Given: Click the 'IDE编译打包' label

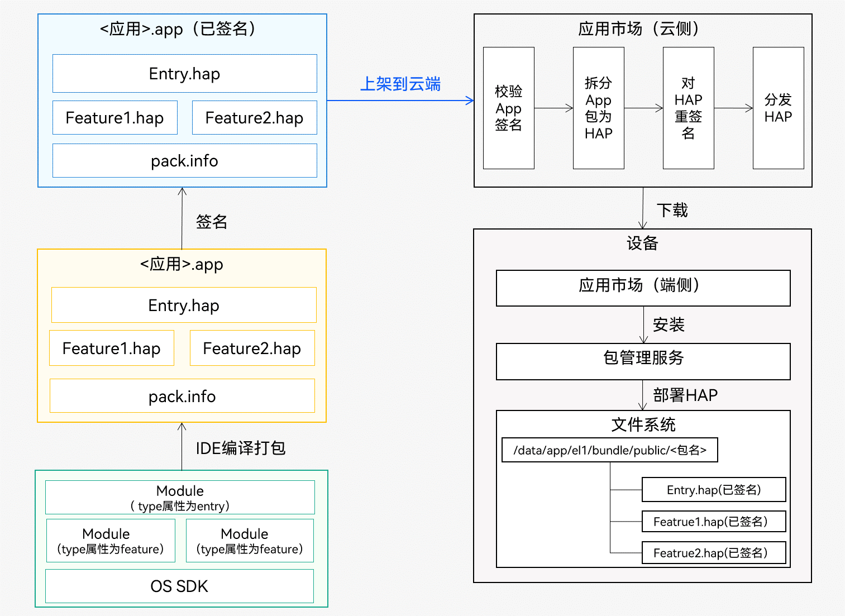Looking at the screenshot, I should [241, 448].
